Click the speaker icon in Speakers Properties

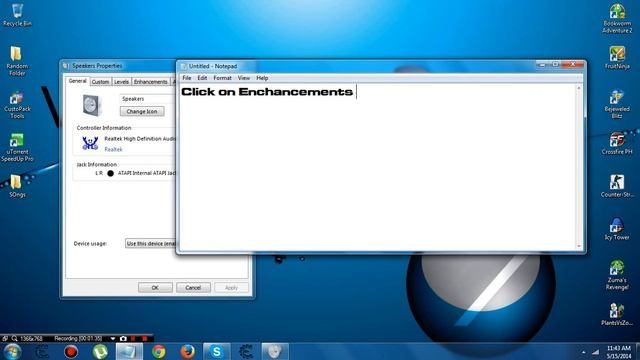(x=91, y=105)
